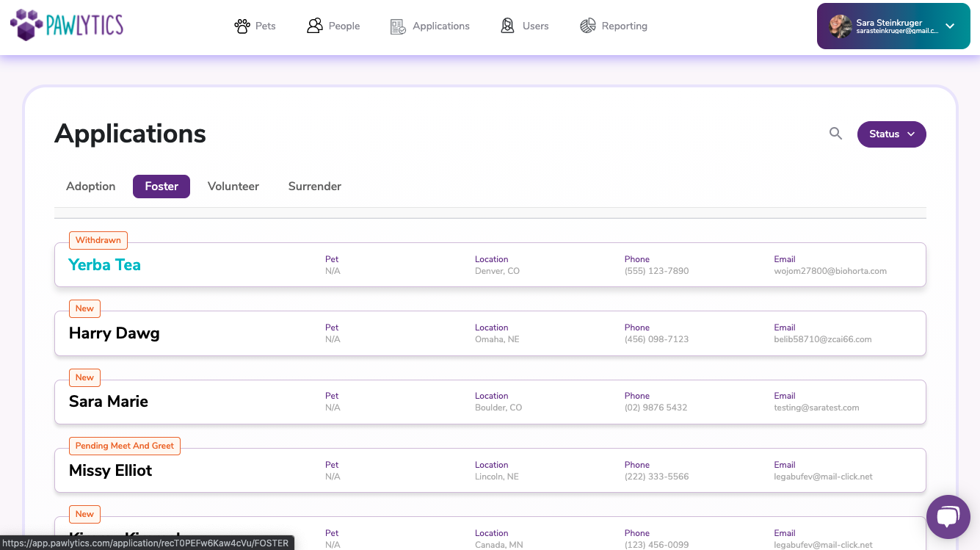Switch to the Surrender tab
980x550 pixels.
coord(315,187)
